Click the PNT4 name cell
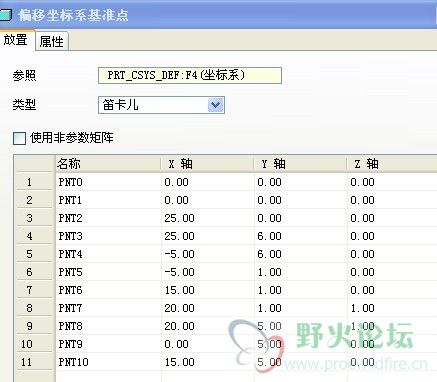The width and height of the screenshot is (437, 382). pyautogui.click(x=108, y=254)
